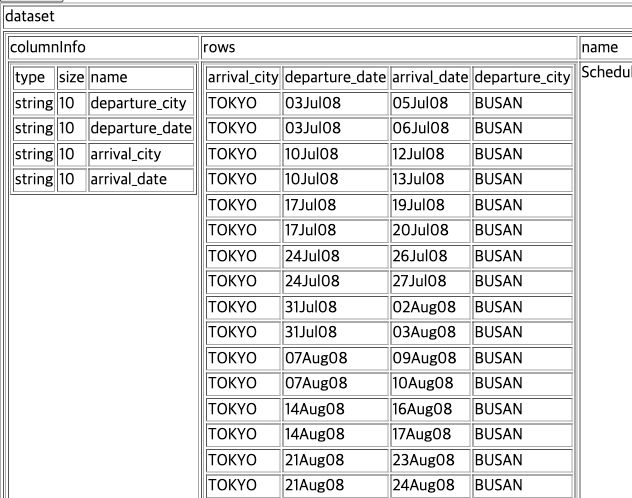This screenshot has height=498, width=632.
Task: Click arrival date cell '16Aug08'
Action: [430, 409]
